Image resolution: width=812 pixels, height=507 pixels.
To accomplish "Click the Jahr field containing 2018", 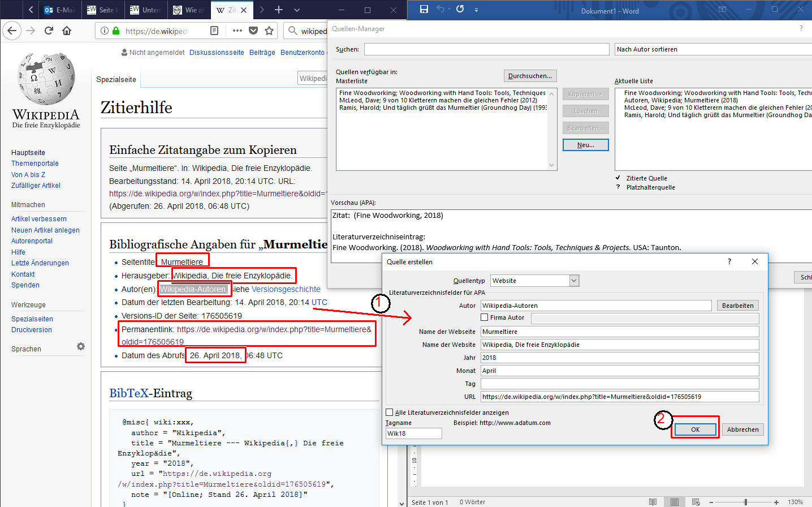I will pyautogui.click(x=620, y=358).
